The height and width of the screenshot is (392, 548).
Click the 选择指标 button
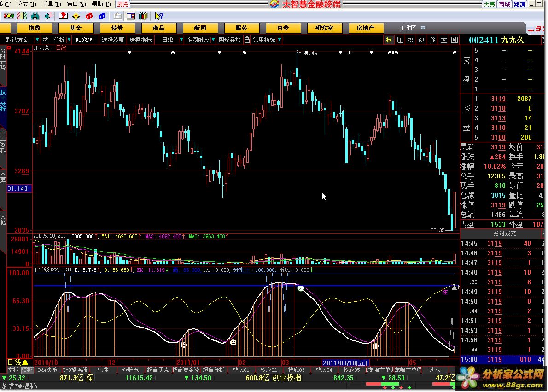[140, 40]
